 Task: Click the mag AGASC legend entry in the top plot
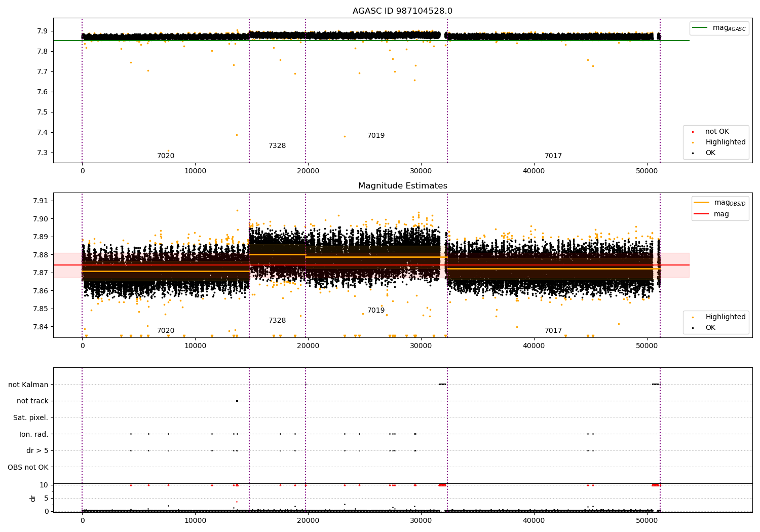click(719, 28)
